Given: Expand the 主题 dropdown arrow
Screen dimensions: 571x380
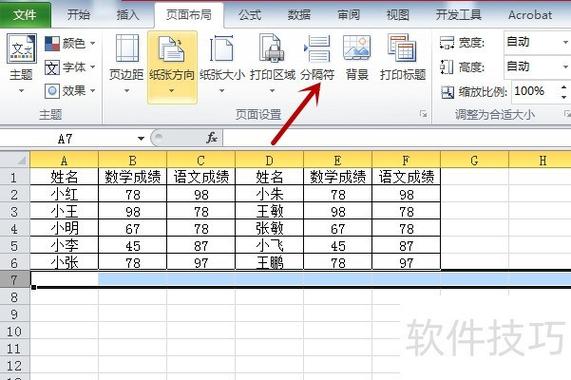Looking at the screenshot, I should coord(21,91).
